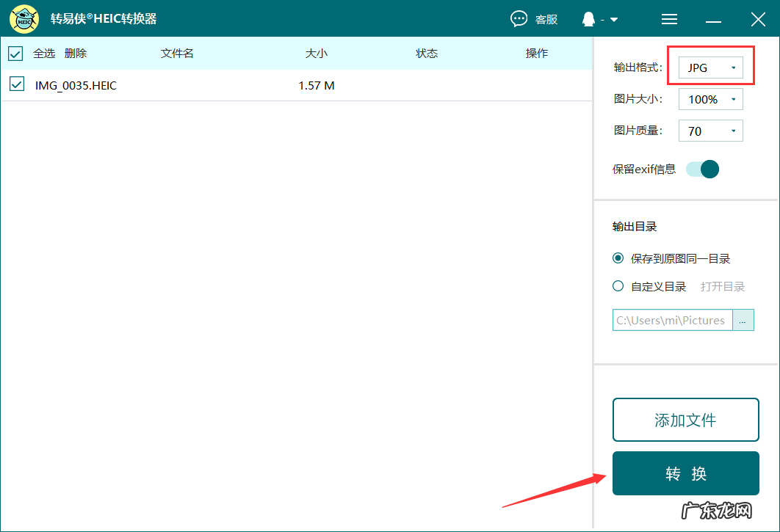Open the 图片大小 100% dropdown

click(x=710, y=98)
